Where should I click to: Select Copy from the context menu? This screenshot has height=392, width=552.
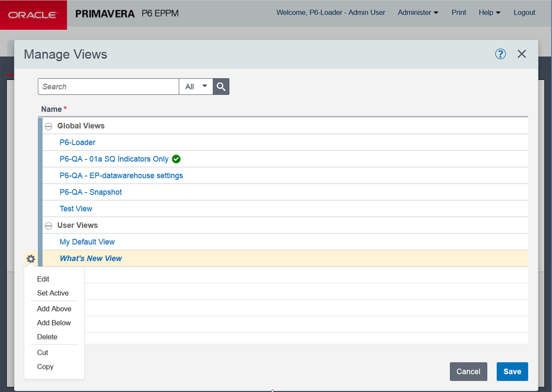pyautogui.click(x=45, y=367)
